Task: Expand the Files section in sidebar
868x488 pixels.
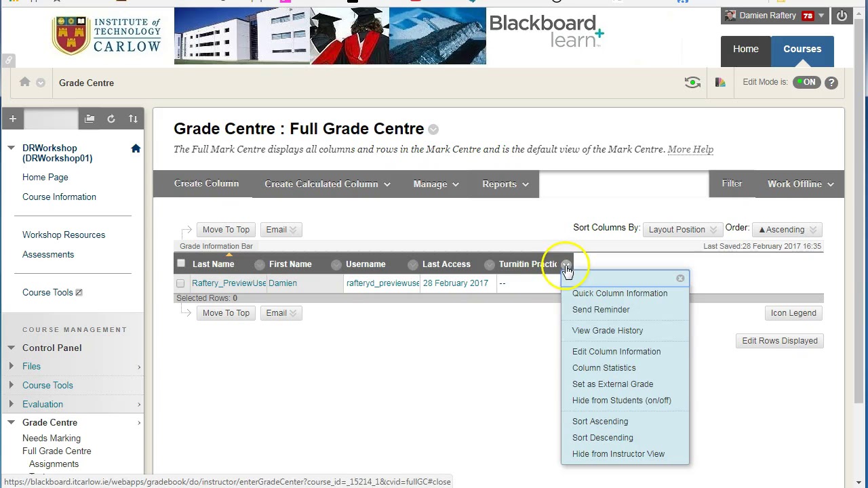Action: coord(11,366)
